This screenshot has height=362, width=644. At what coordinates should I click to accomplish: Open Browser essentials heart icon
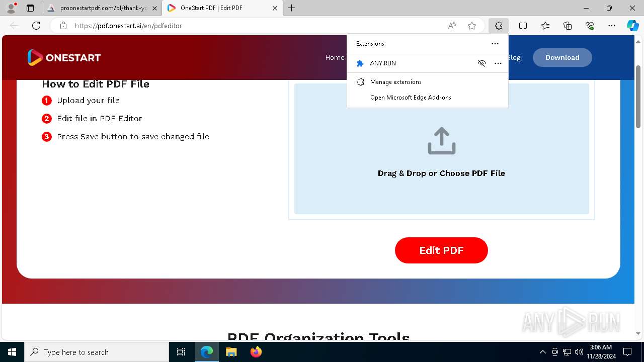click(590, 26)
